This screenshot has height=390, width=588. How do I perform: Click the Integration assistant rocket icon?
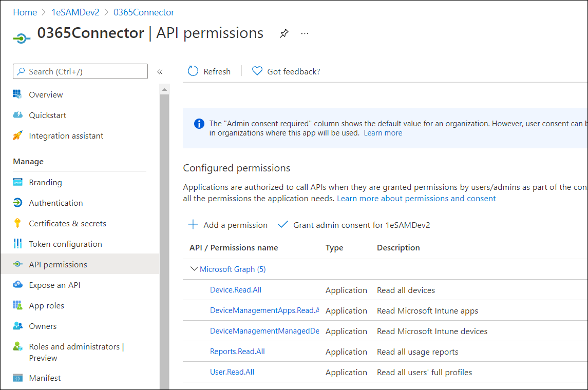pyautogui.click(x=18, y=135)
